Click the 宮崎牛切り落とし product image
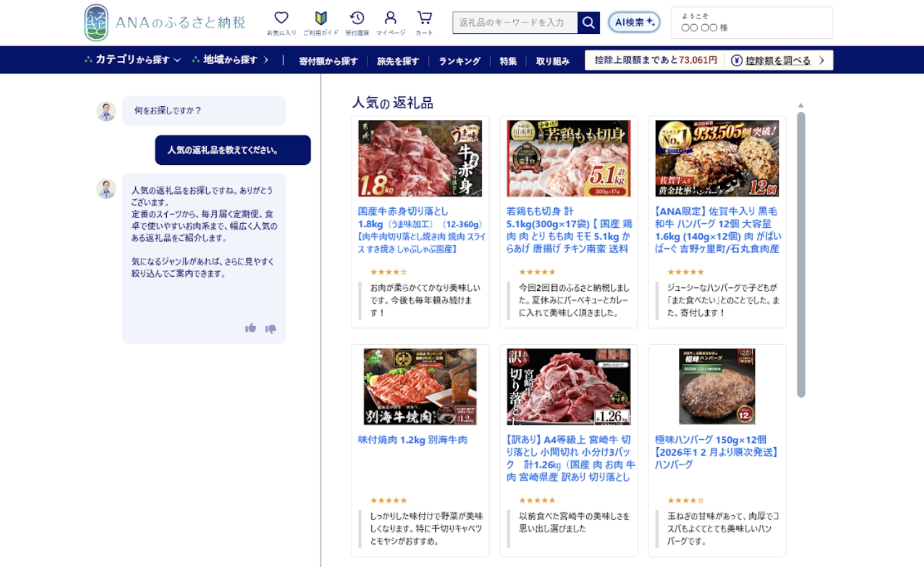 [x=569, y=387]
